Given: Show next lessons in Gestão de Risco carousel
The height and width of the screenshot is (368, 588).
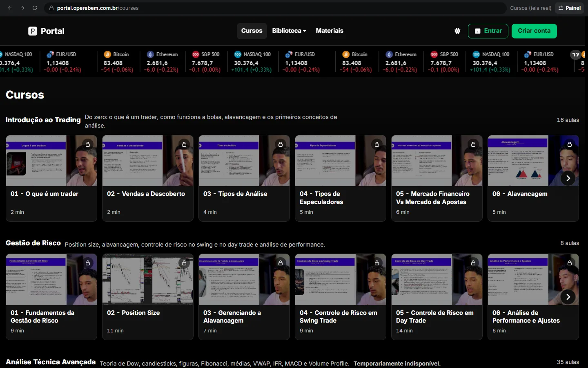Looking at the screenshot, I should [x=568, y=297].
